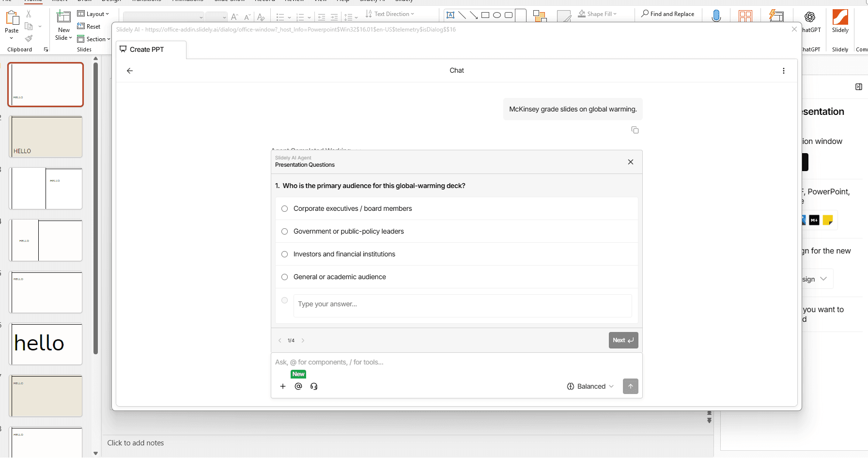868x458 pixels.
Task: Add an attachment with the plus icon
Action: coord(283,386)
